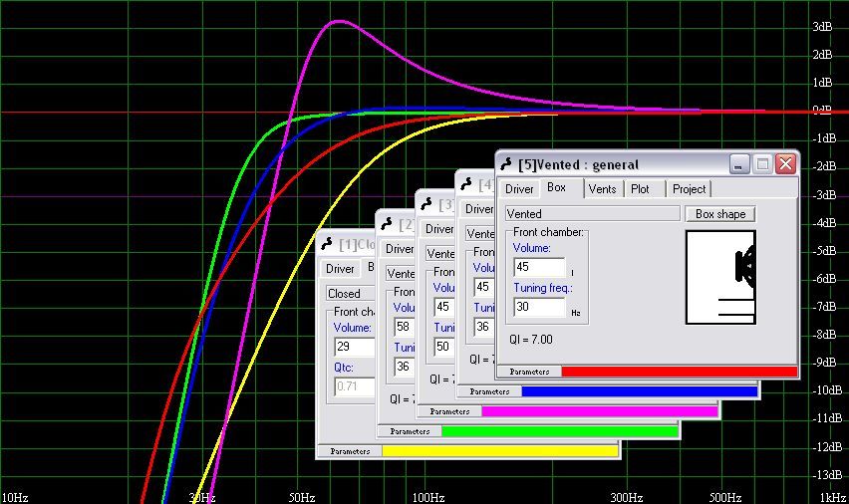Screen dimensions: 849x504
Task: Click the box type field in window [3]
Action: click(440, 254)
